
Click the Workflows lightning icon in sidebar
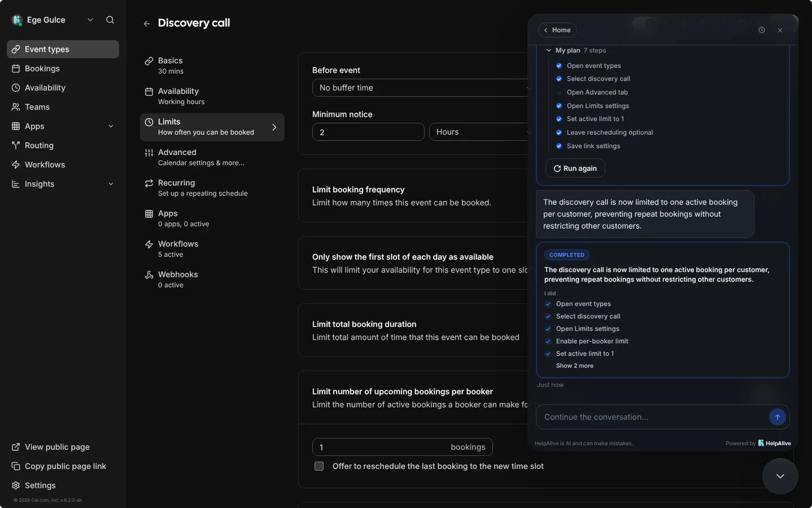point(16,165)
